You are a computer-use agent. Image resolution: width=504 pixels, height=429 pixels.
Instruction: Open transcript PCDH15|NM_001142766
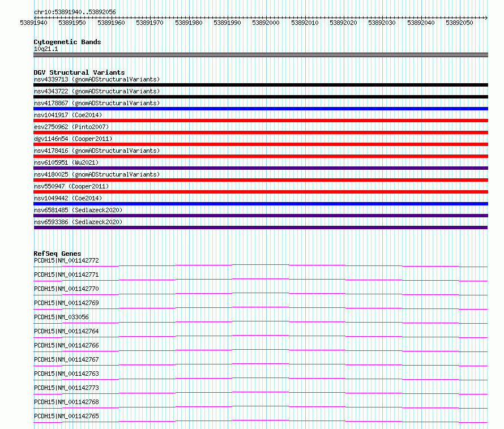66,345
